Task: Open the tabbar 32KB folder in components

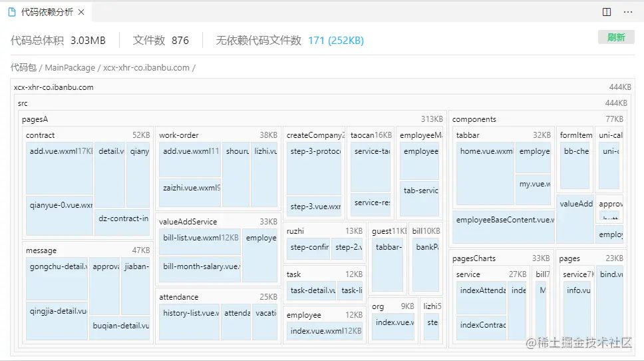Action: pyautogui.click(x=503, y=135)
